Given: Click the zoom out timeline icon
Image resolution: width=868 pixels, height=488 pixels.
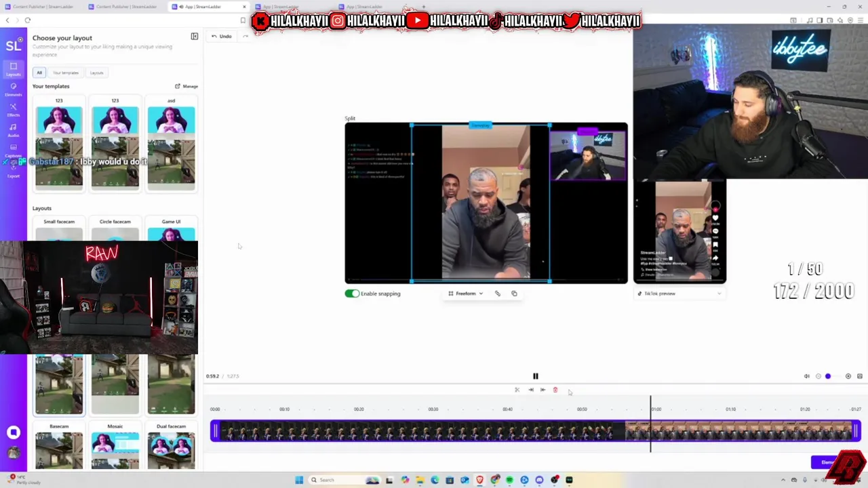Looking at the screenshot, I should [x=818, y=376].
